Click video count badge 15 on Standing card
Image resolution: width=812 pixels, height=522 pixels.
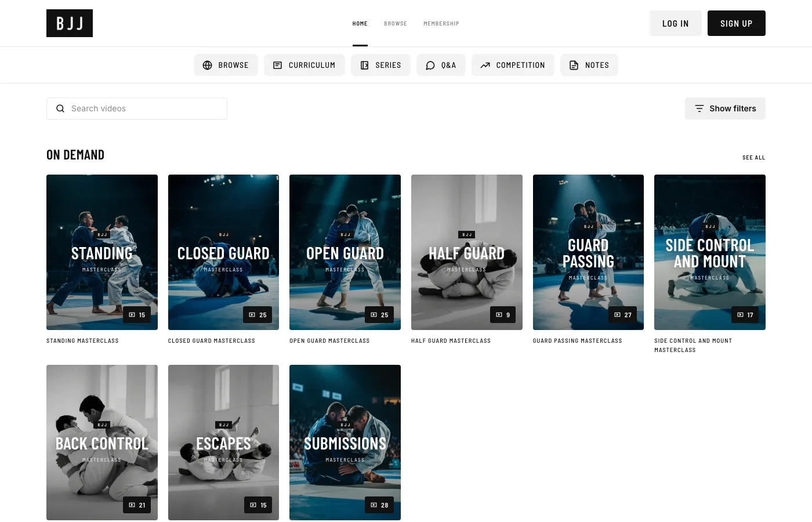pos(137,315)
